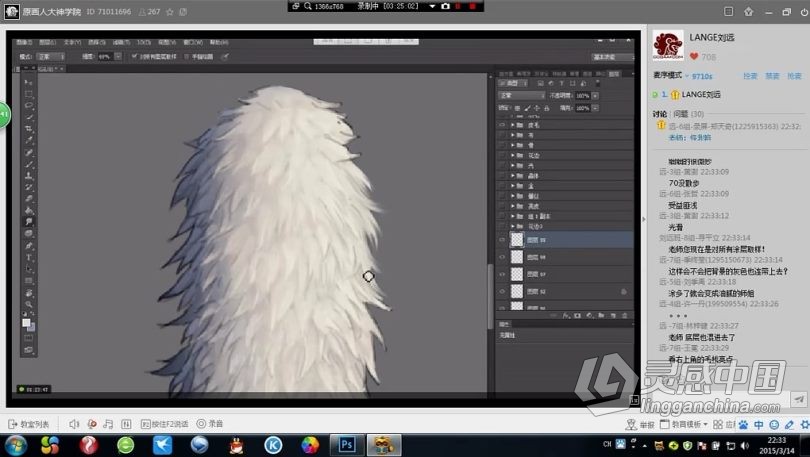Filter layers by type using the T icon
This screenshot has width=810, height=457.
tap(562, 83)
